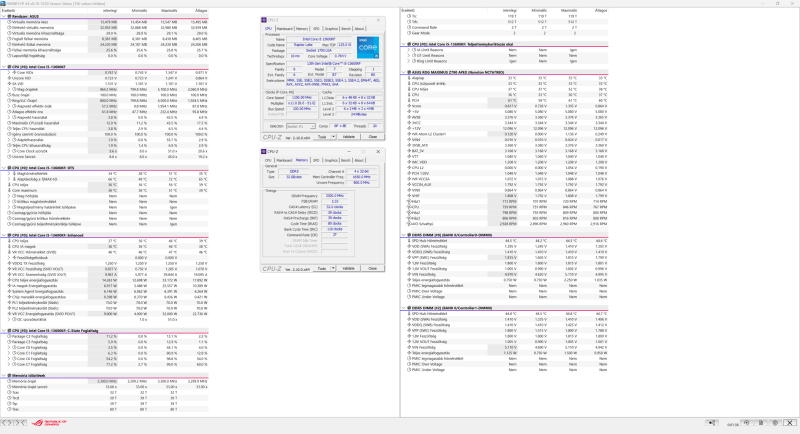The width and height of the screenshot is (800, 434).
Task: Click the Intel Core logo in CPU-Z
Action: (367, 47)
